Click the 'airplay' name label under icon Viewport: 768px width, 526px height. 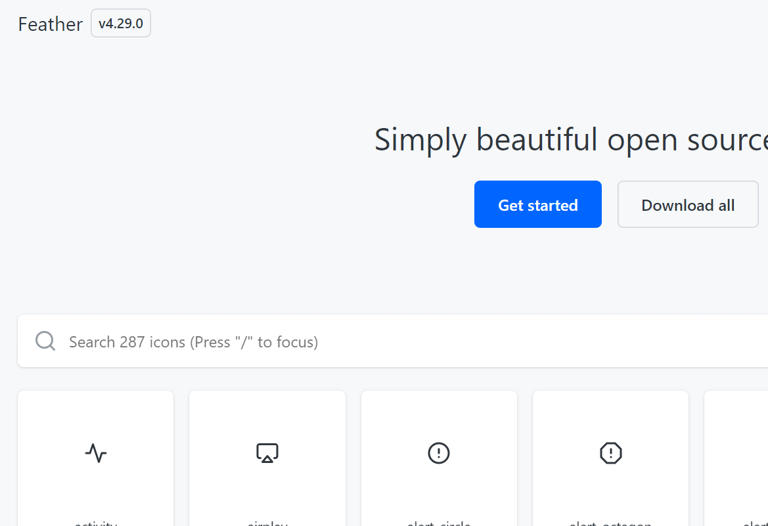tap(267, 524)
